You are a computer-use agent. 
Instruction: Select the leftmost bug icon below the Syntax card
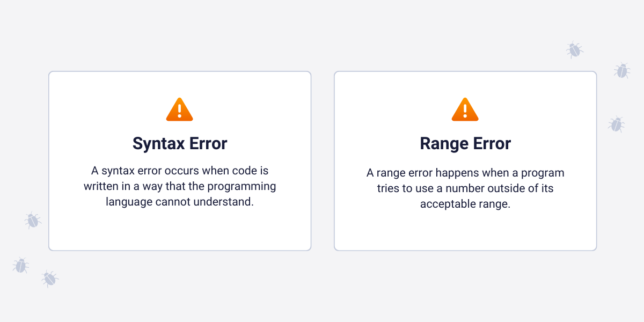point(21,265)
